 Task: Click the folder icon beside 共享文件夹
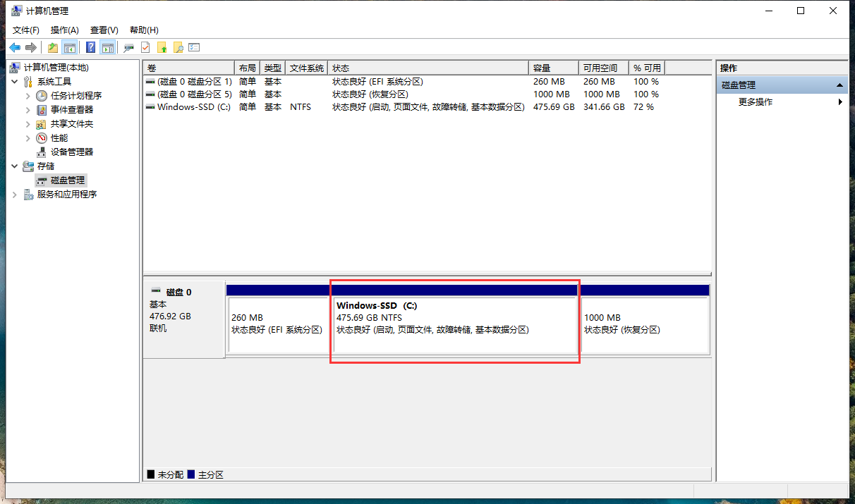click(42, 124)
